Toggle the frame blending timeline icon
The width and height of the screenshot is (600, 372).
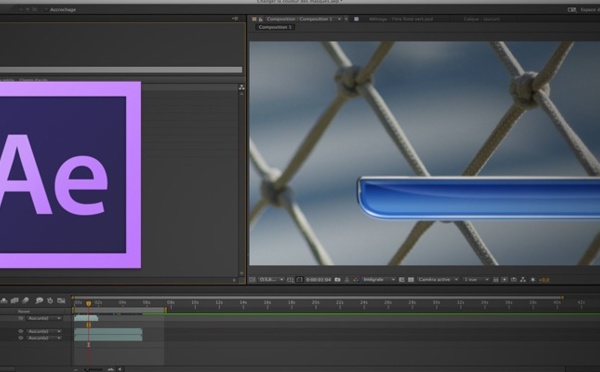point(15,301)
